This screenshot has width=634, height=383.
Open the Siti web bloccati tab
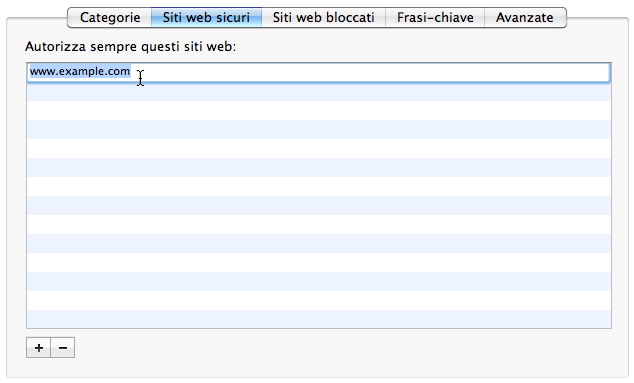[x=323, y=17]
